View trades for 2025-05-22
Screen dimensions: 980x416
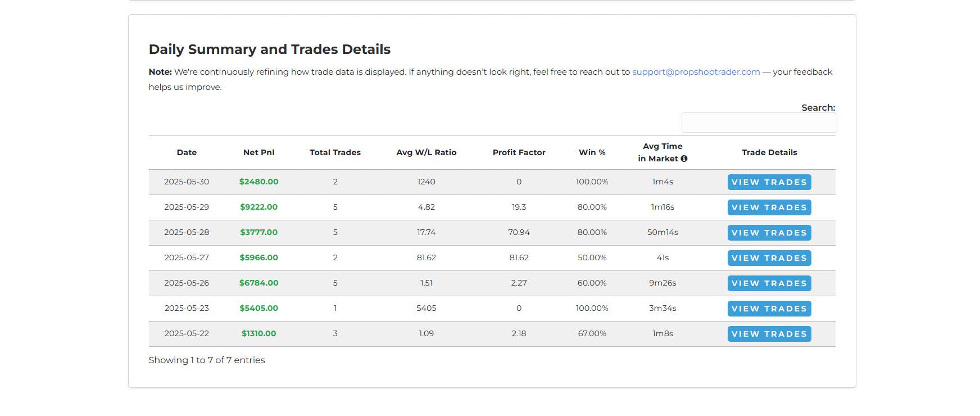769,334
